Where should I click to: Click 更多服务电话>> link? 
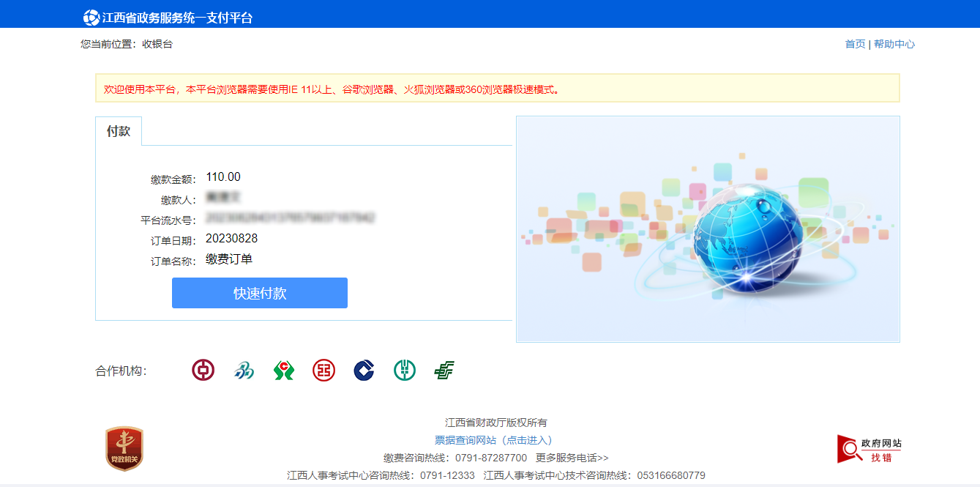tap(572, 458)
